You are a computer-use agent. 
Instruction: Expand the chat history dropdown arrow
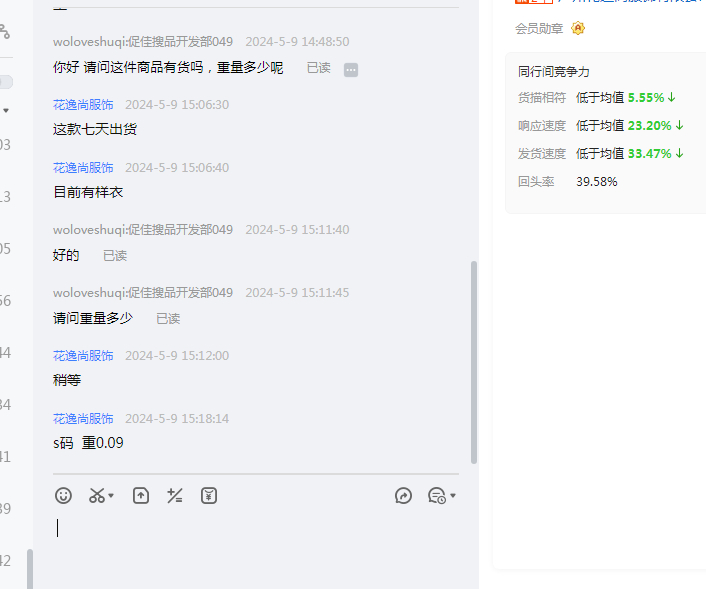point(453,496)
